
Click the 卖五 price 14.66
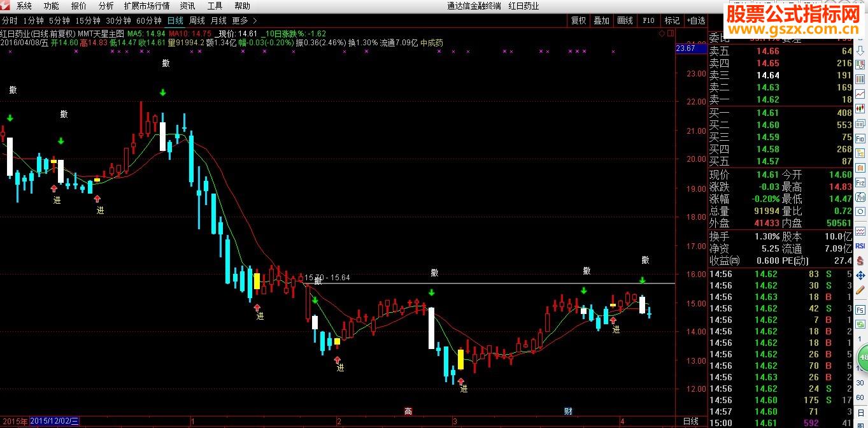click(768, 51)
